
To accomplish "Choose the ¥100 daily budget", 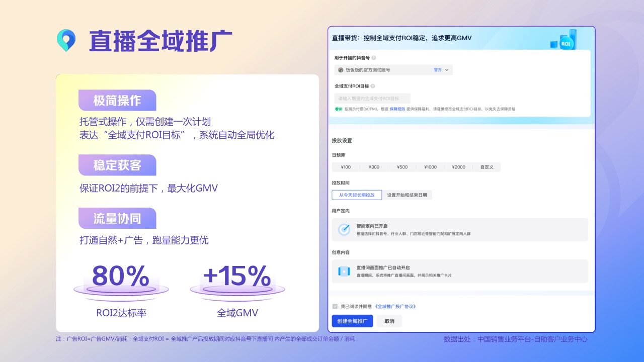I will pos(346,167).
